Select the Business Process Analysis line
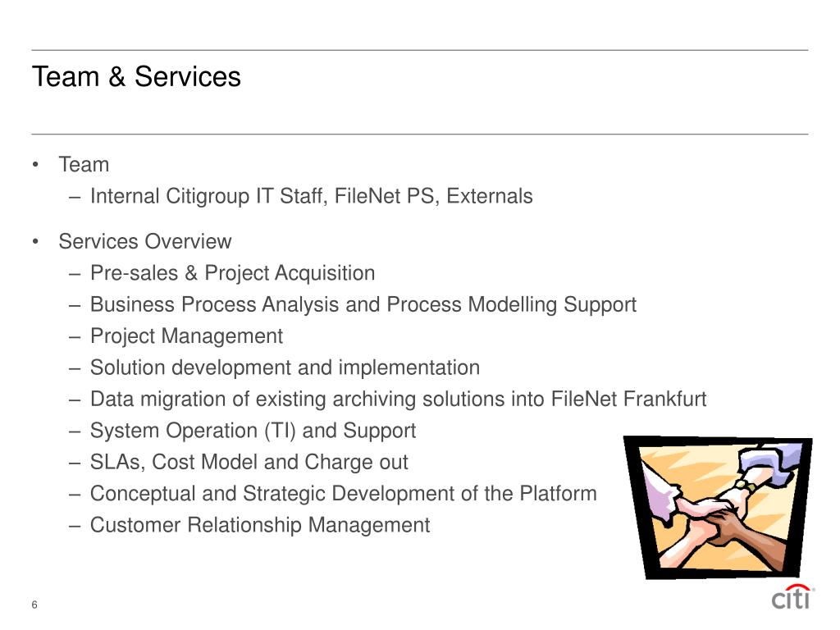 click(x=363, y=305)
